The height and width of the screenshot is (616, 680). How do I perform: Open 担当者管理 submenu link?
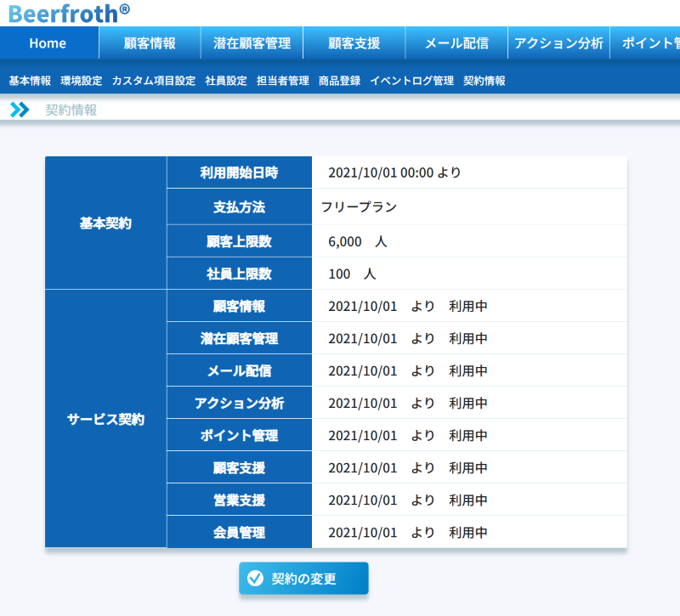[283, 81]
